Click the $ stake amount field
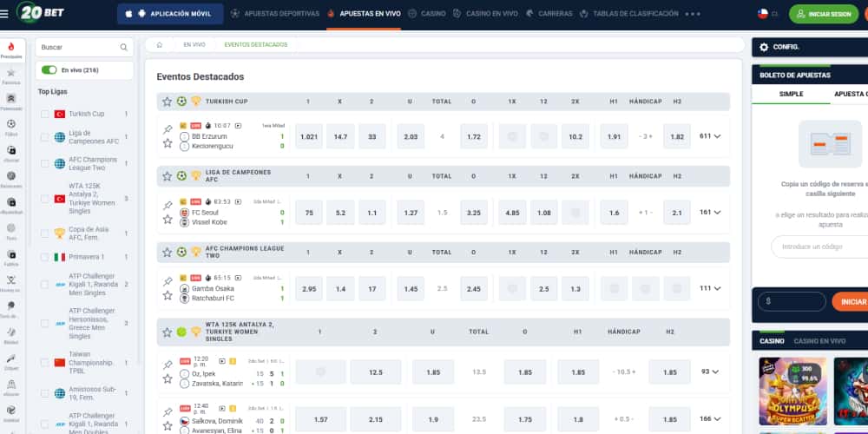 792,302
